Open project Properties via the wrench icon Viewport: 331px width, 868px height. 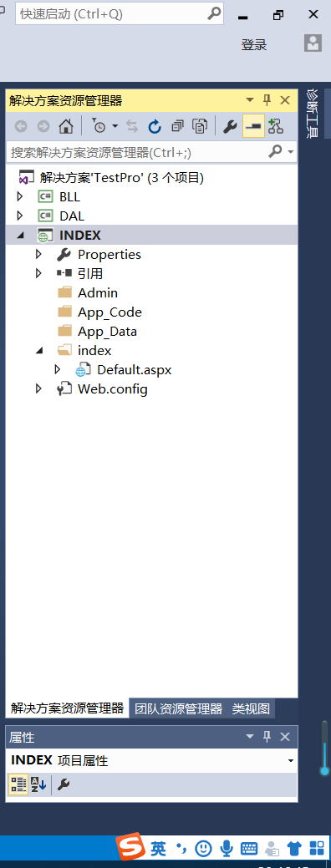(x=230, y=127)
